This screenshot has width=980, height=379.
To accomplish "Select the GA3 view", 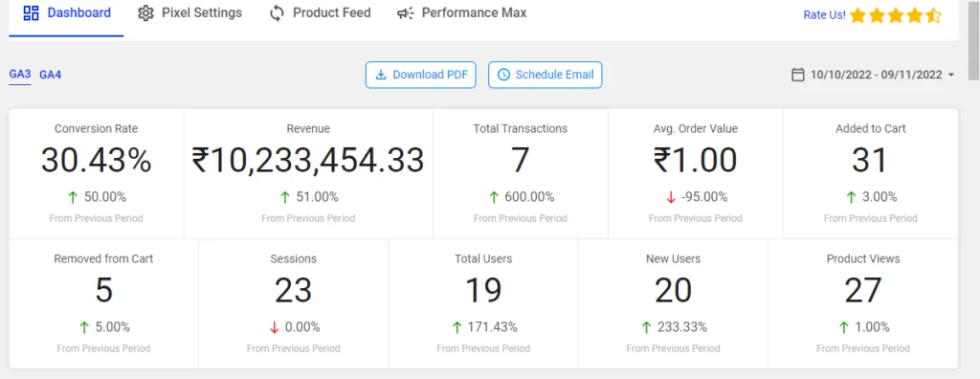I will point(20,75).
